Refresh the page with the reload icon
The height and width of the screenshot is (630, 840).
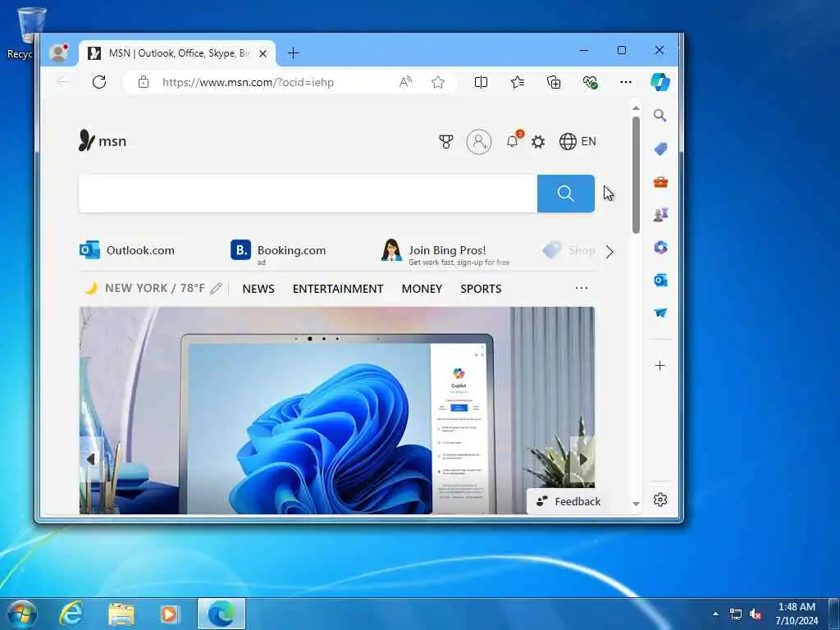[99, 82]
